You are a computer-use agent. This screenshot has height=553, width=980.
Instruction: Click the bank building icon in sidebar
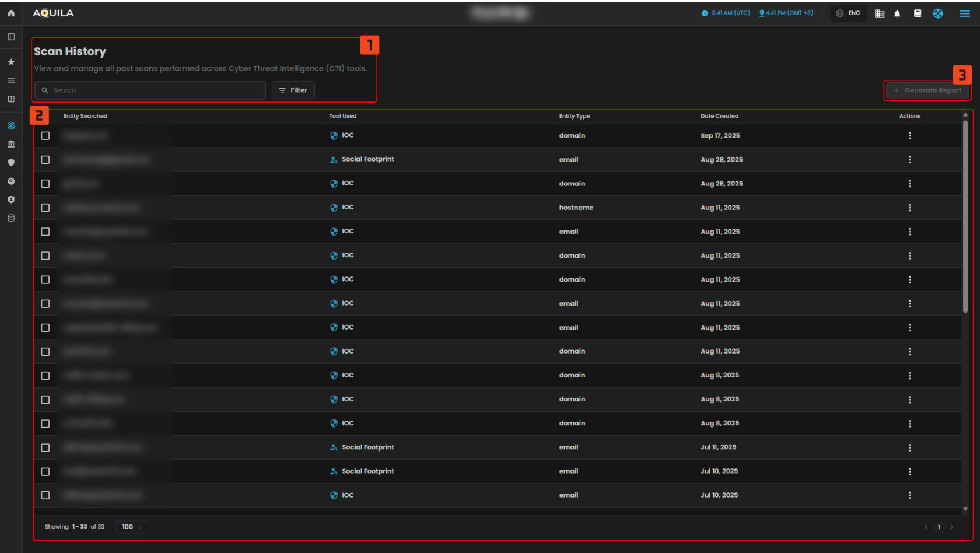coord(11,144)
